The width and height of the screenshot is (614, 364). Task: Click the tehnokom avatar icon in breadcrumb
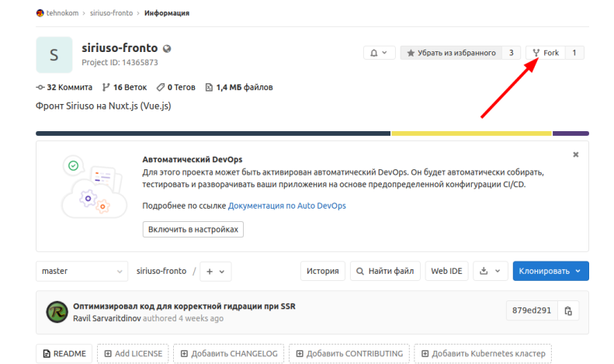tap(40, 13)
